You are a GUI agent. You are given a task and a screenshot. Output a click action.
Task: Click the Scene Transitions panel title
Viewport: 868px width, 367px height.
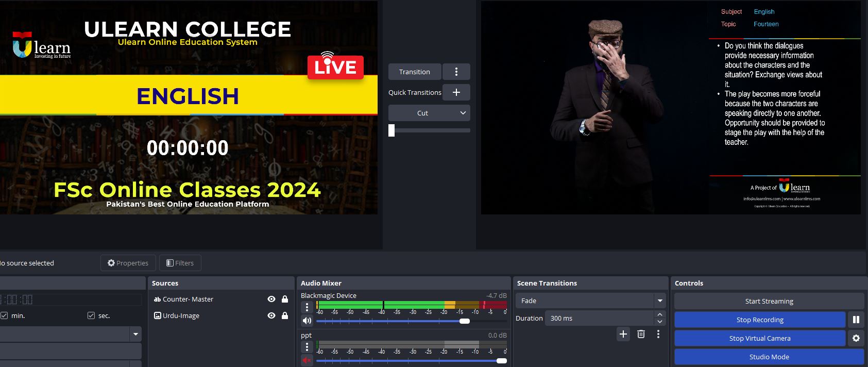[547, 283]
